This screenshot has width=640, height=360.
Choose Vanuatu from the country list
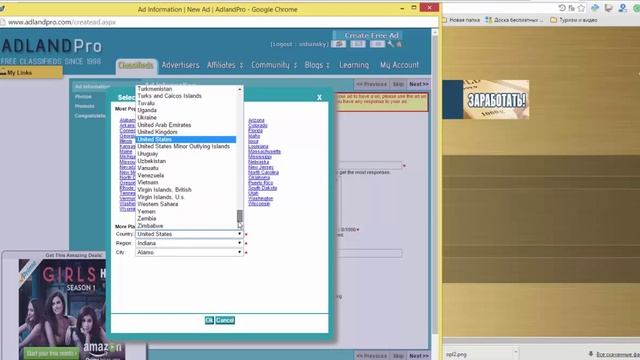click(x=186, y=168)
